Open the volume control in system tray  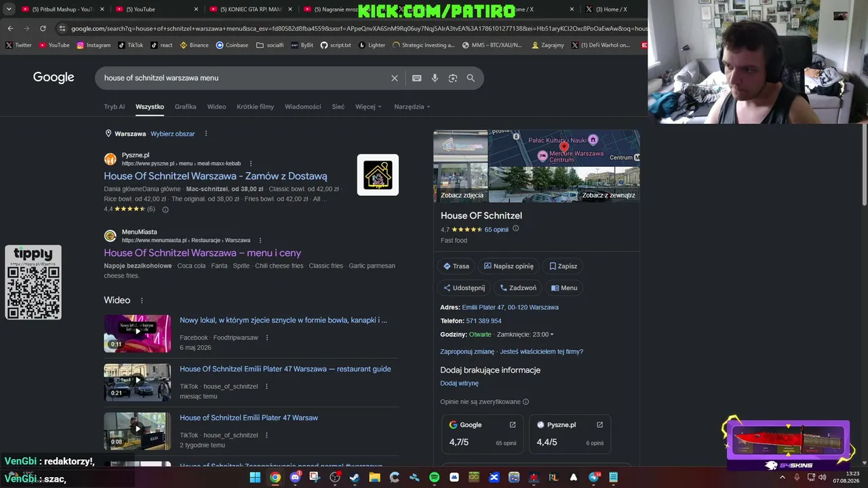click(823, 477)
